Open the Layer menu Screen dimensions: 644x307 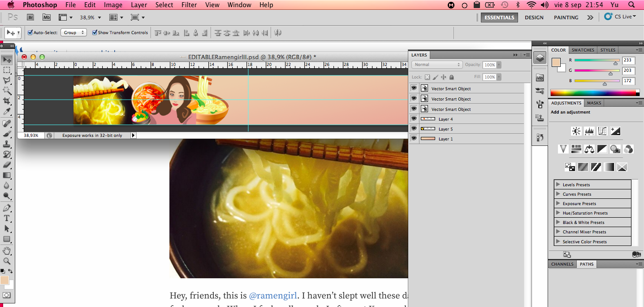pyautogui.click(x=139, y=5)
